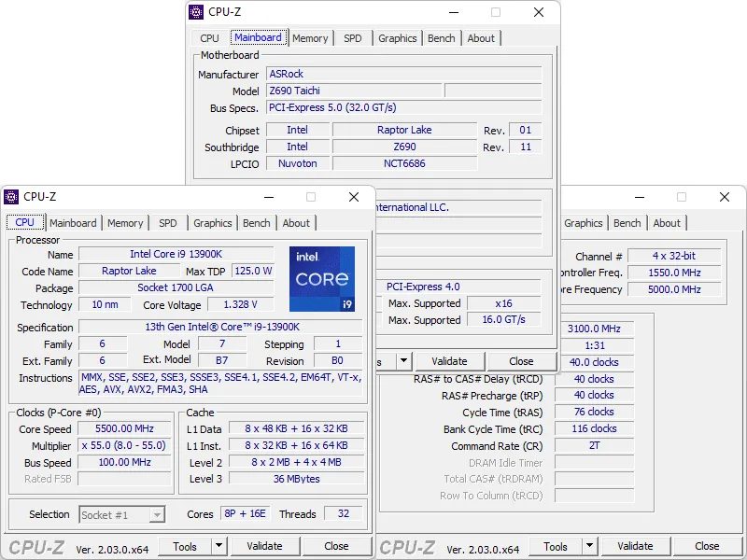Click the L1 Data cache value
Screen dimensions: 747x560
click(296, 428)
